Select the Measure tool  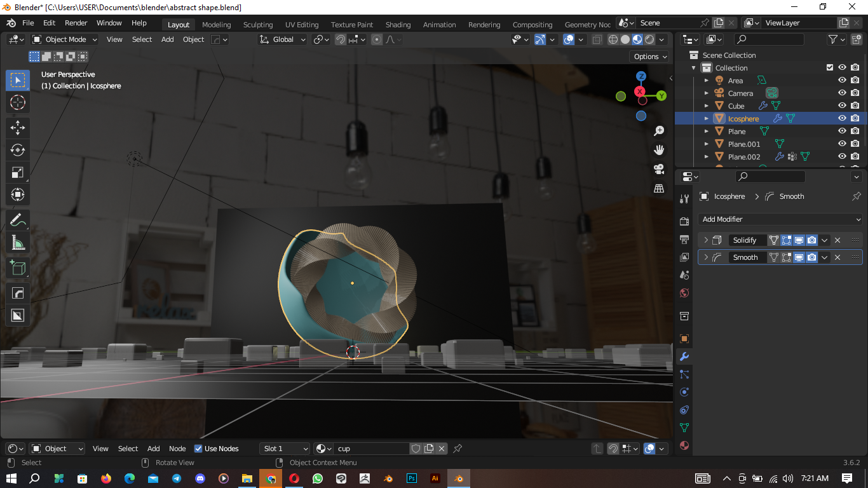click(x=18, y=243)
